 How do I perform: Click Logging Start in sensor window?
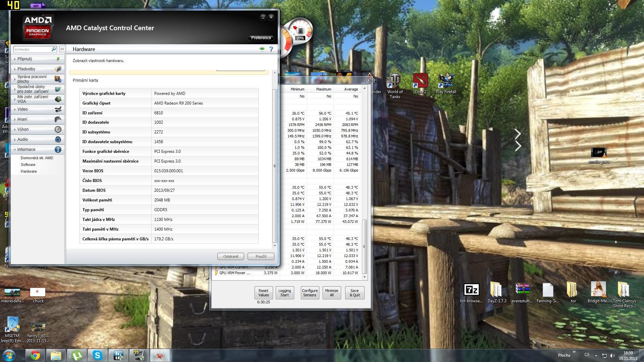click(284, 293)
